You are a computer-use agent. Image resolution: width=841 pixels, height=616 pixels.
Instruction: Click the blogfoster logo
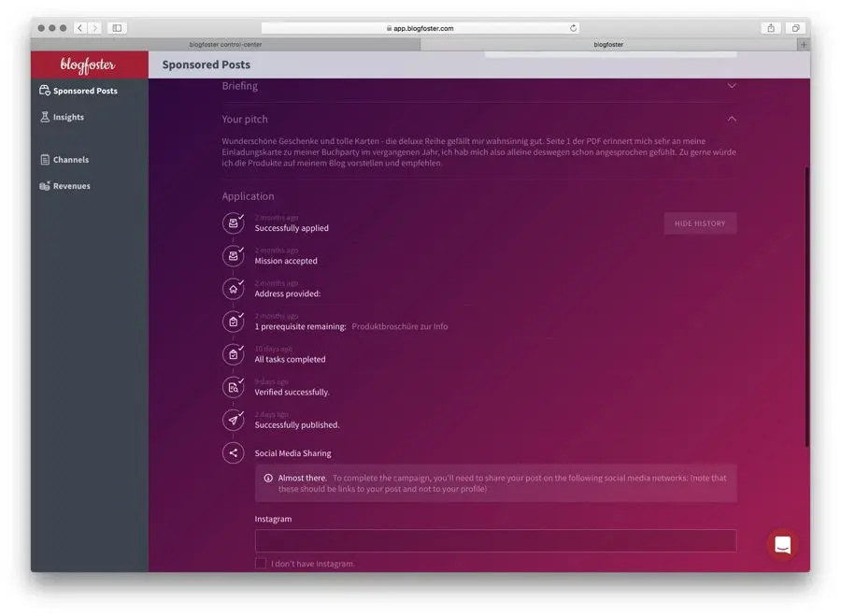88,65
